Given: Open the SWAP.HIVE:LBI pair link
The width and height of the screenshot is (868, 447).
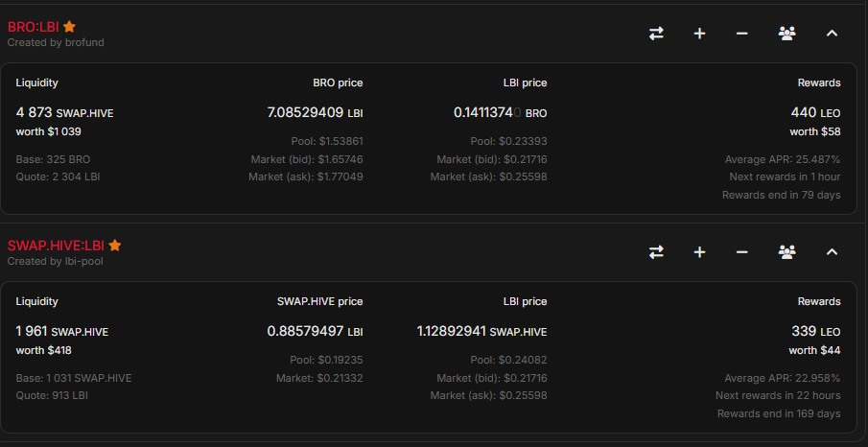Looking at the screenshot, I should (x=56, y=246).
